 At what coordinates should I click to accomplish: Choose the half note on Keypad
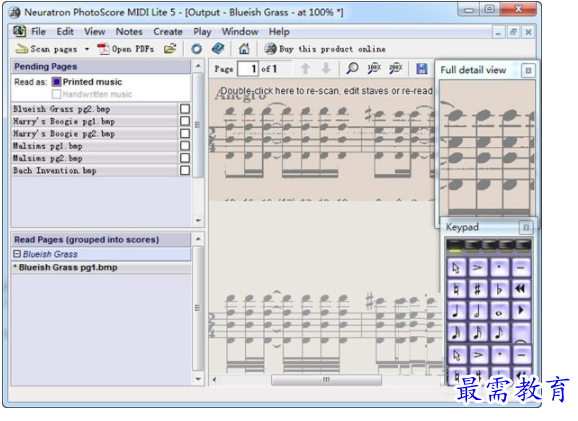click(478, 311)
